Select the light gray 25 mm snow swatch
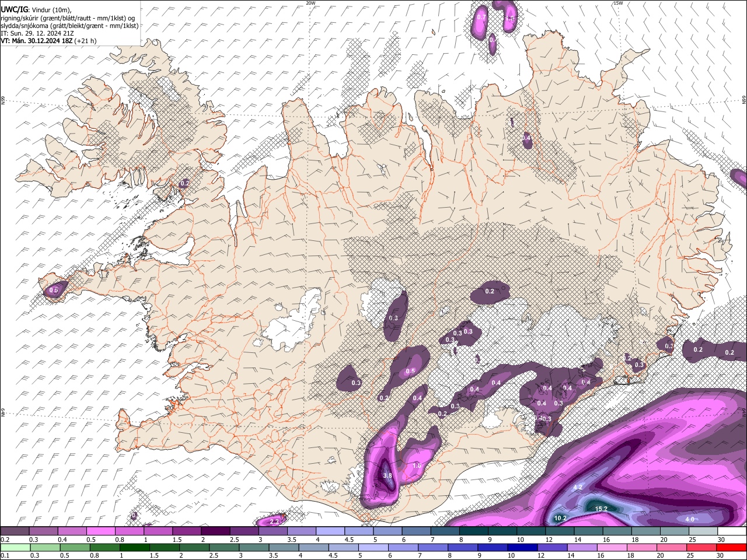The height and width of the screenshot is (560, 747). pyautogui.click(x=703, y=531)
